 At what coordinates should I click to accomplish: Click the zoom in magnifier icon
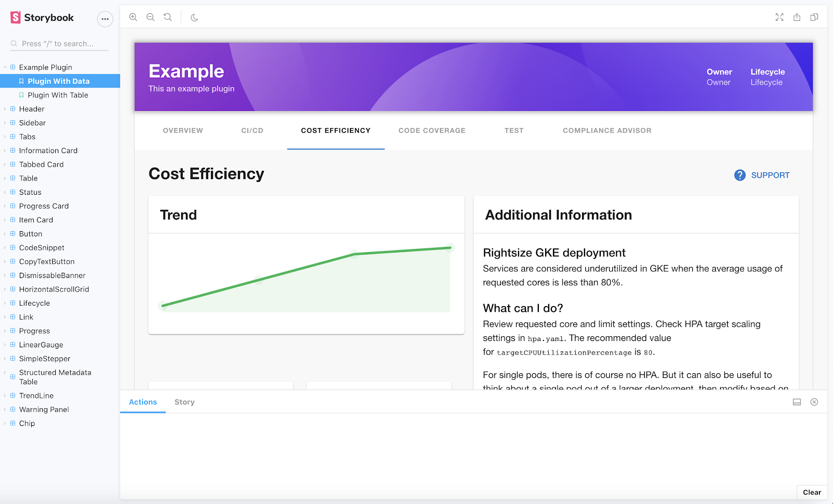[133, 17]
